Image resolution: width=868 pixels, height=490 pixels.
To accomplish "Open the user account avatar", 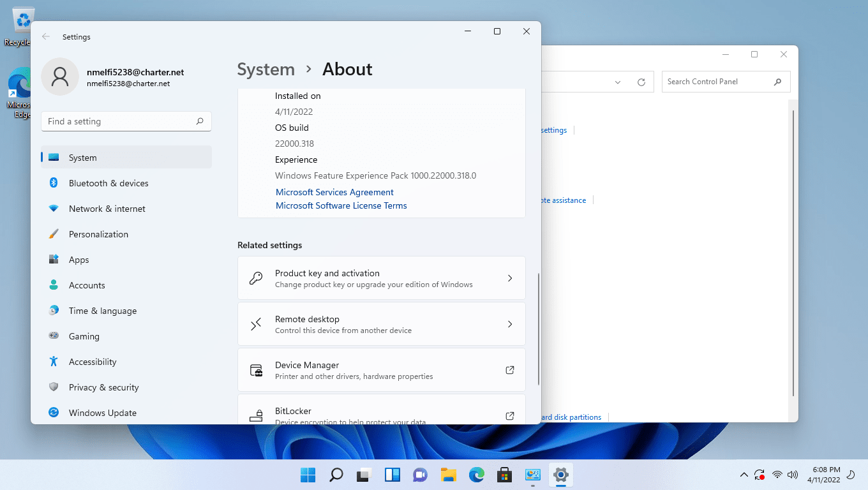I will tap(60, 77).
